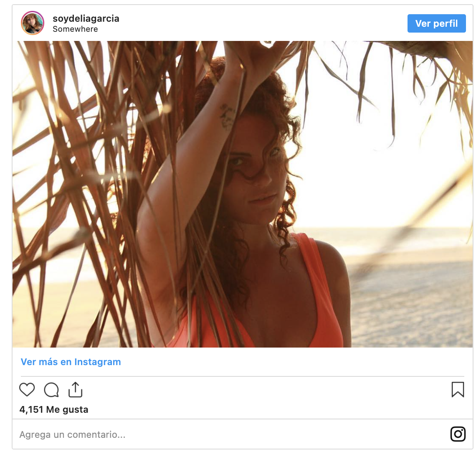Click the Instagram logo icon
The image size is (476, 452).
(x=458, y=434)
